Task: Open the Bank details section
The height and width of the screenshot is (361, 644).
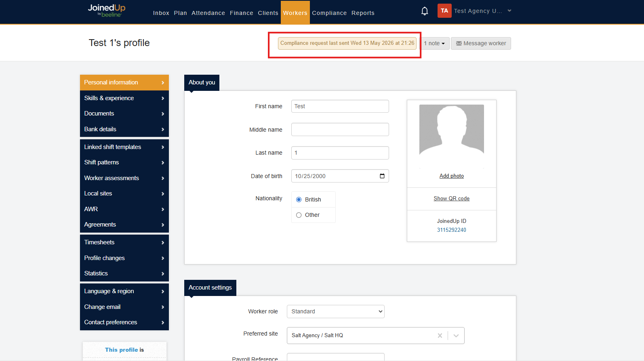Action: [124, 129]
